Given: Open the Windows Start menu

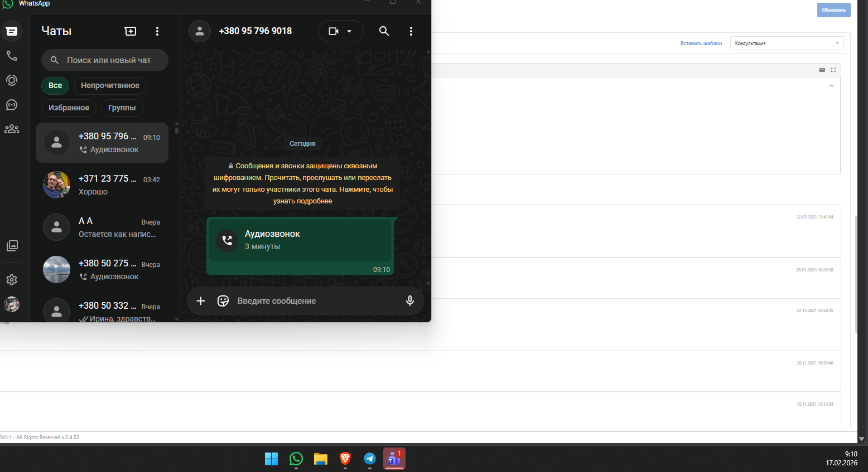Looking at the screenshot, I should click(x=272, y=459).
